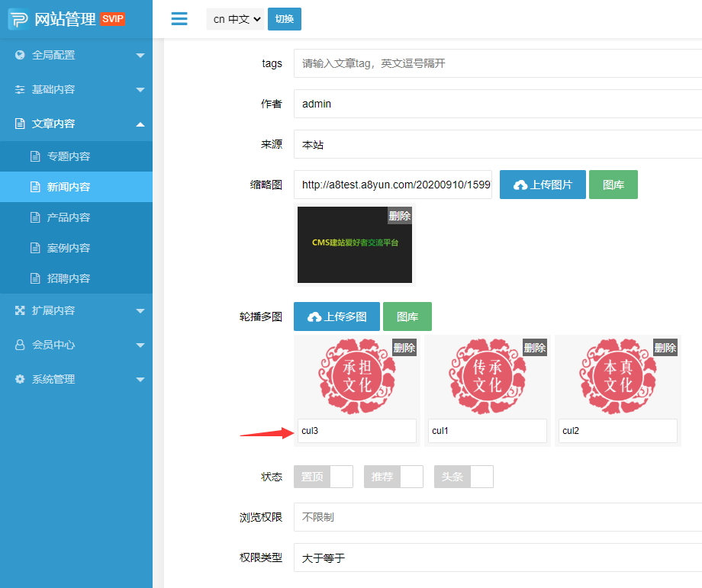Click the gear icon for 系统管理
This screenshot has width=702, height=588.
pos(18,379)
